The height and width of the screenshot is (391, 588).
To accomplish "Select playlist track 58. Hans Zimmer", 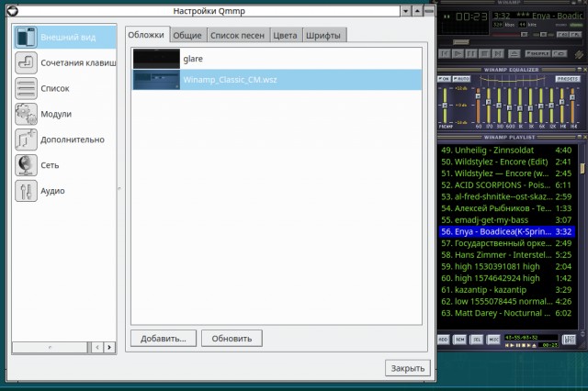I will pos(506,254).
